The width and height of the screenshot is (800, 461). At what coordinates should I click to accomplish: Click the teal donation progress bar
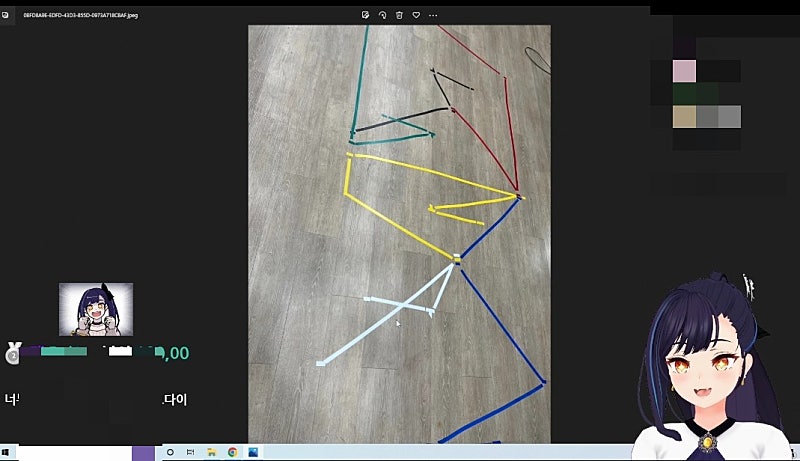click(x=64, y=351)
